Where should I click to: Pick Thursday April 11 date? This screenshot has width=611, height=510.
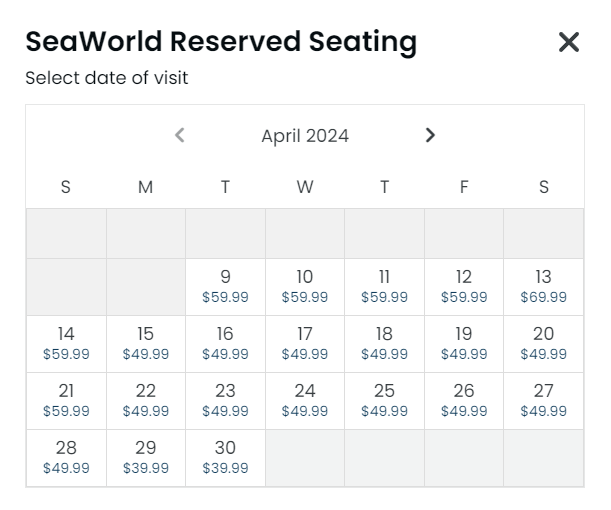point(384,286)
